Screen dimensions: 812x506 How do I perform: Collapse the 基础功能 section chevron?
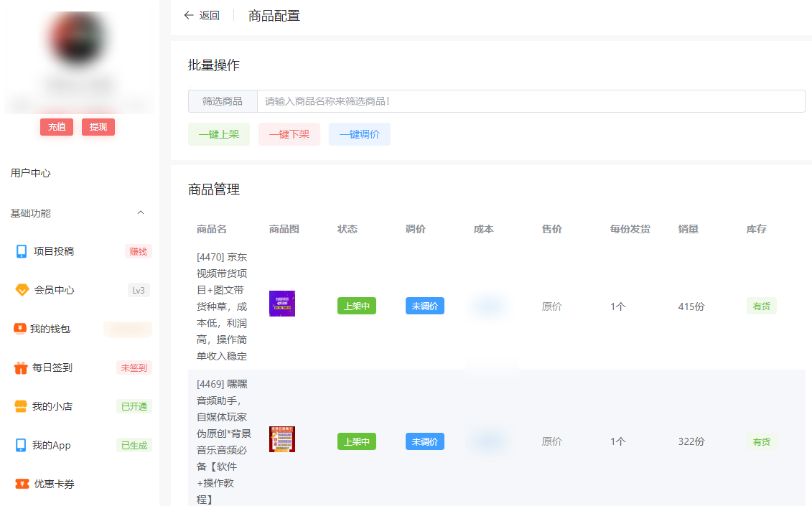[x=141, y=212]
